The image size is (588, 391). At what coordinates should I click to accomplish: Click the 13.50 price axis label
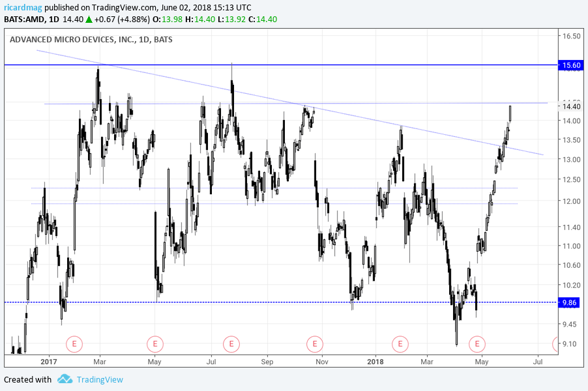pos(571,140)
